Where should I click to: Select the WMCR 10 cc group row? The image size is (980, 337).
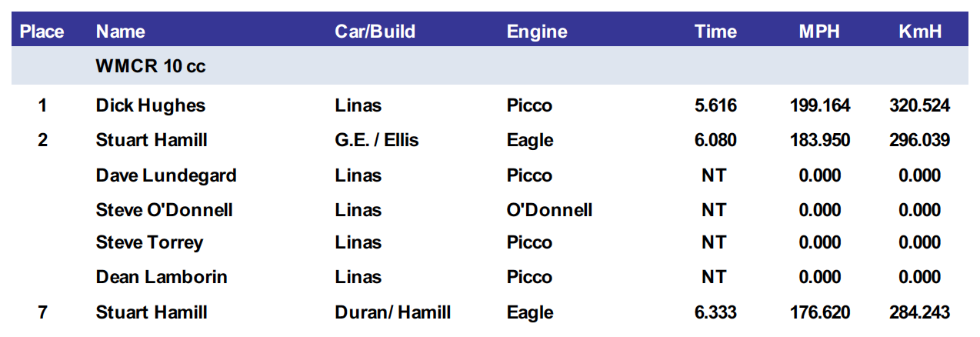151,66
